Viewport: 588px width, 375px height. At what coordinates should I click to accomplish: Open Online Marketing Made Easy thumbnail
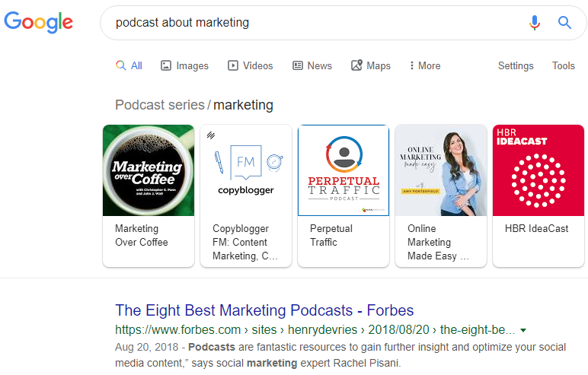[441, 170]
